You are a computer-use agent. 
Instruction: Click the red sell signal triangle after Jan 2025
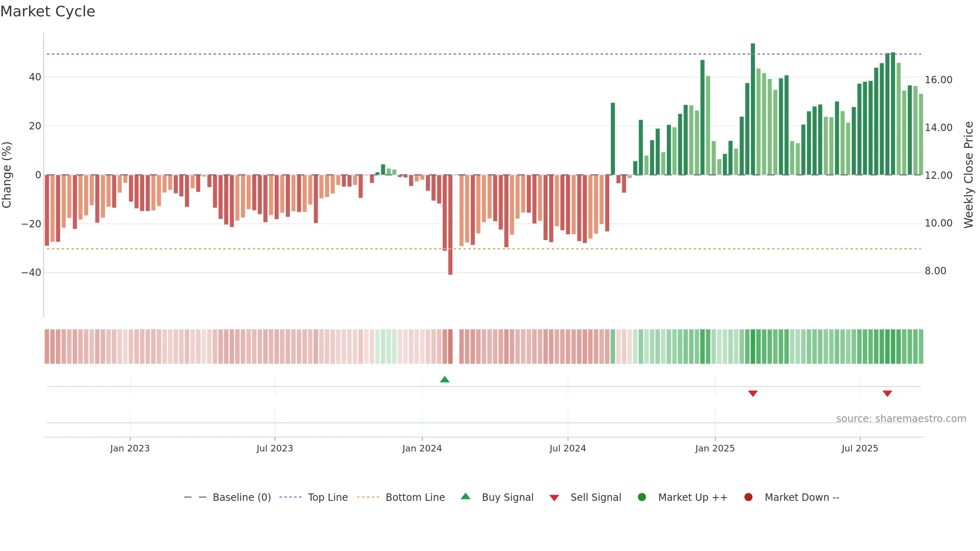(753, 393)
